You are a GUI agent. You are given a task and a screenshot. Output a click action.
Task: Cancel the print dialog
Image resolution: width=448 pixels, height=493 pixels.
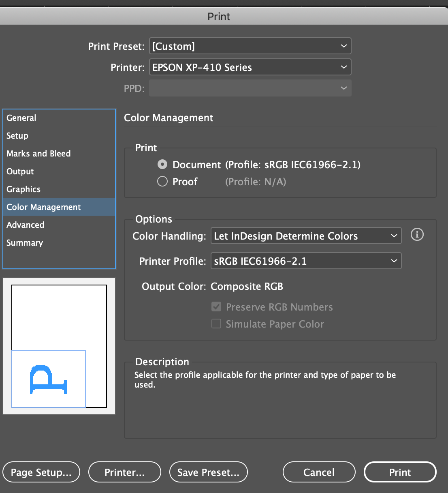[x=319, y=472]
